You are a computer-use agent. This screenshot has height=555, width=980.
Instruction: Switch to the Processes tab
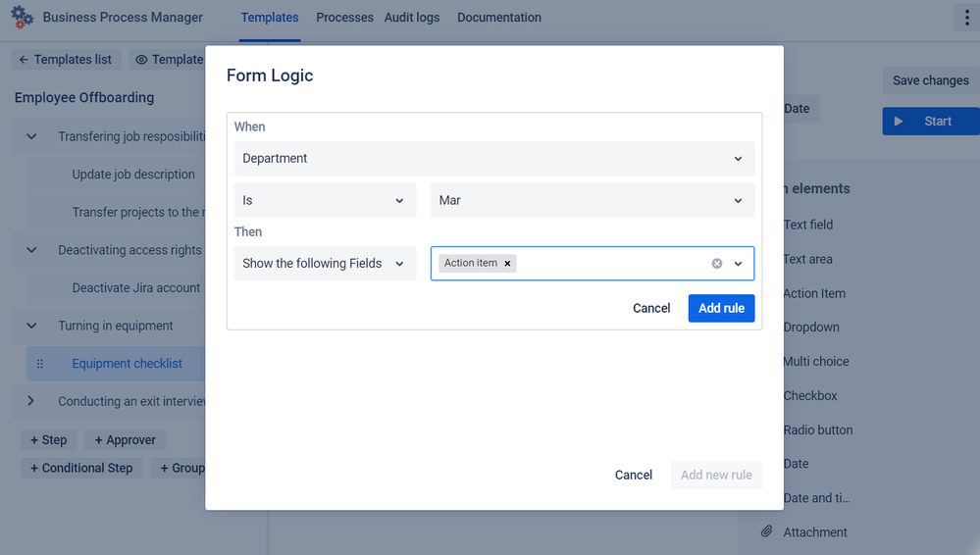click(344, 18)
